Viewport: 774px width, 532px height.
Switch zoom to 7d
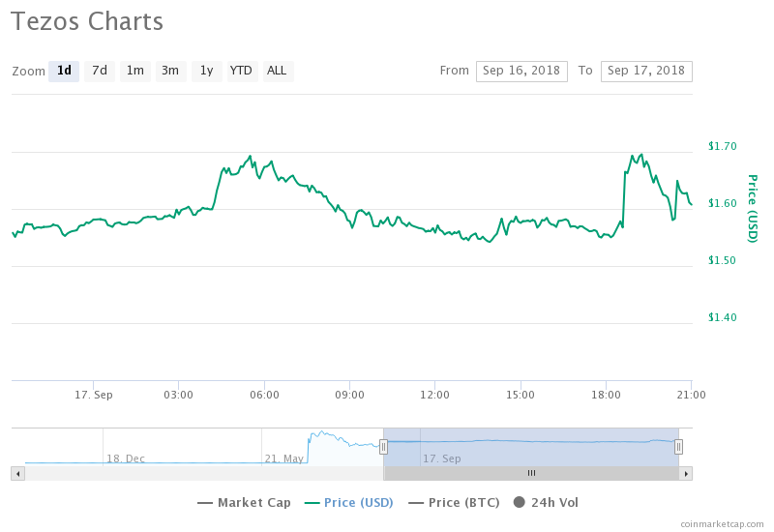[100, 71]
